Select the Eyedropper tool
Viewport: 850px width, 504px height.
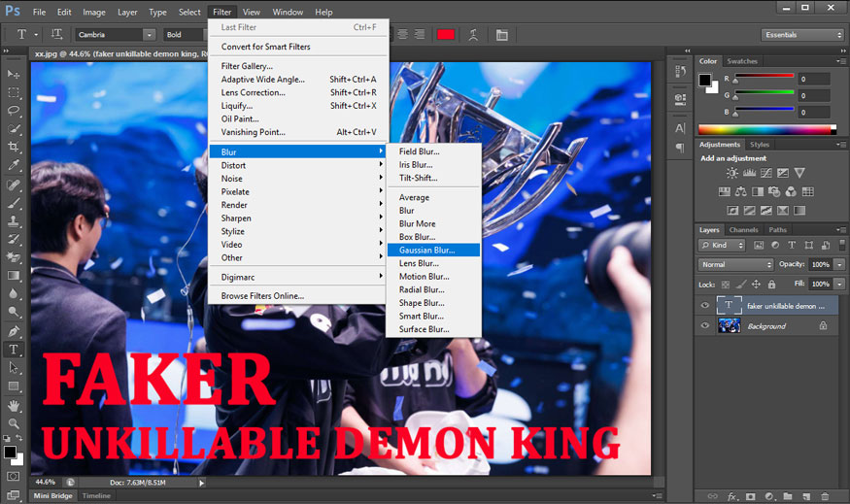(x=14, y=165)
